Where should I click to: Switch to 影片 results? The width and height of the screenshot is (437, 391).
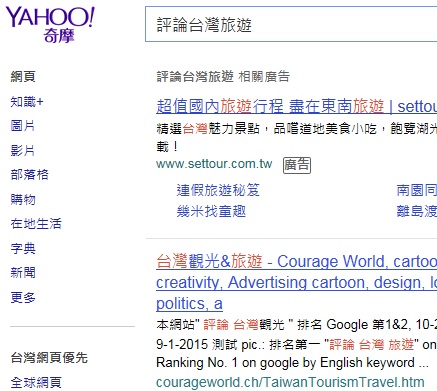(x=23, y=150)
